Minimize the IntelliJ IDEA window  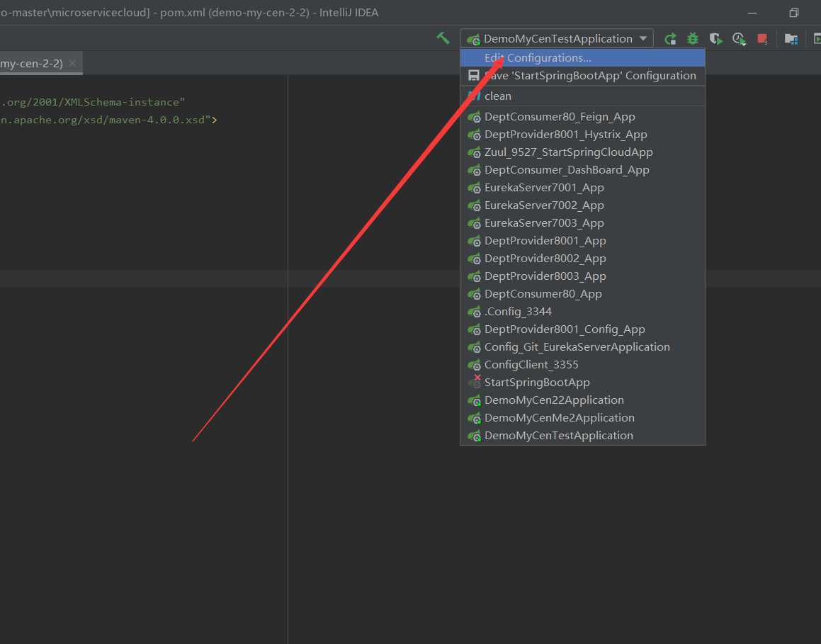(752, 13)
